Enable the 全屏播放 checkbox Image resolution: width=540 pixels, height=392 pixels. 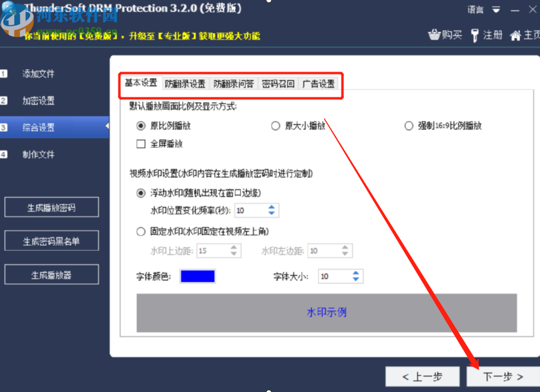[x=140, y=144]
